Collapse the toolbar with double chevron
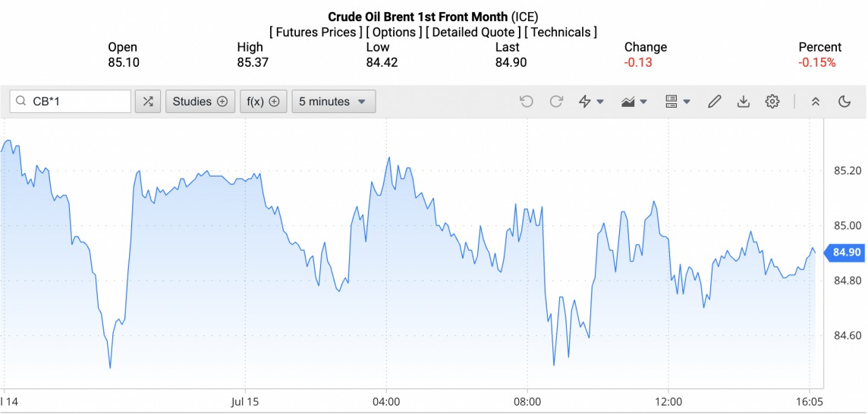868x414 pixels. (x=816, y=102)
